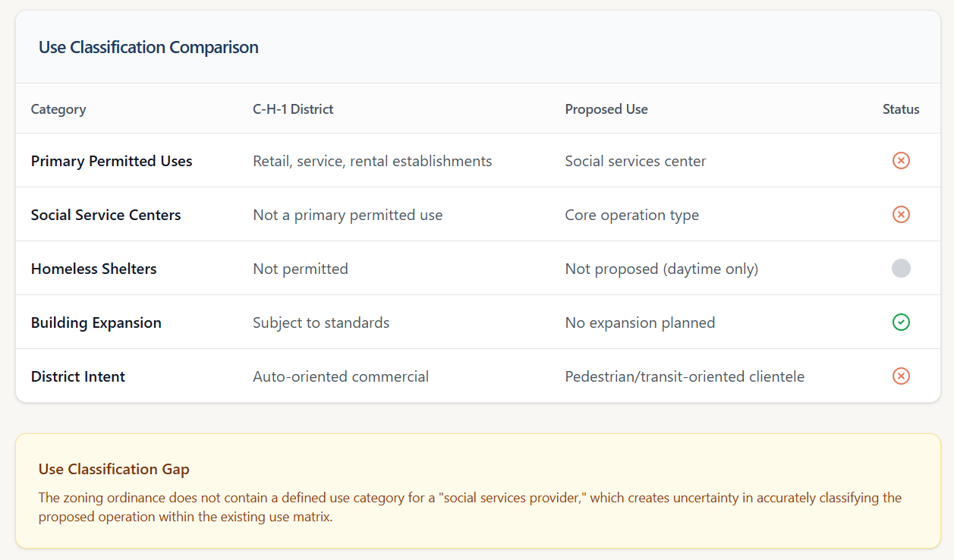Image resolution: width=954 pixels, height=560 pixels.
Task: Click the Use Classification Comparison heading
Action: coord(149,47)
